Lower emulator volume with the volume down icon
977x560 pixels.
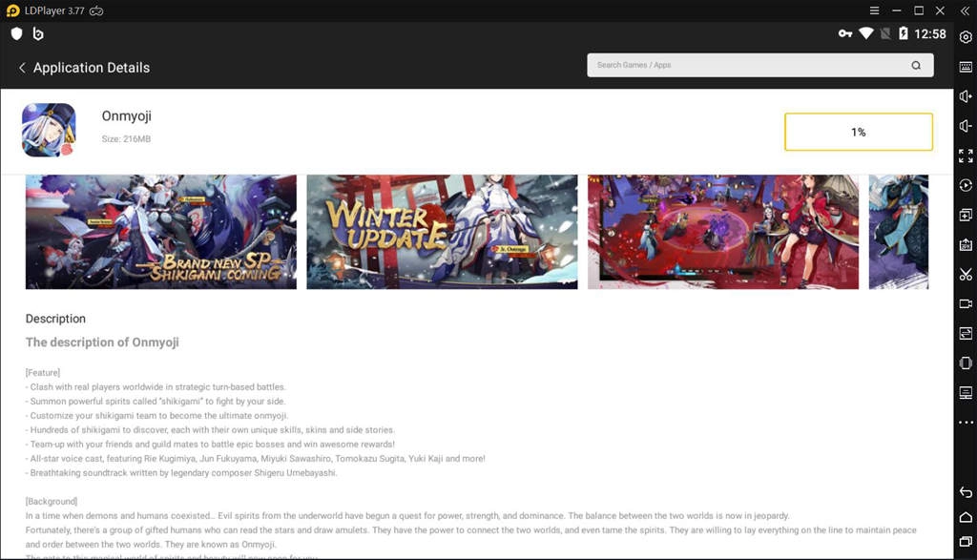tap(964, 125)
